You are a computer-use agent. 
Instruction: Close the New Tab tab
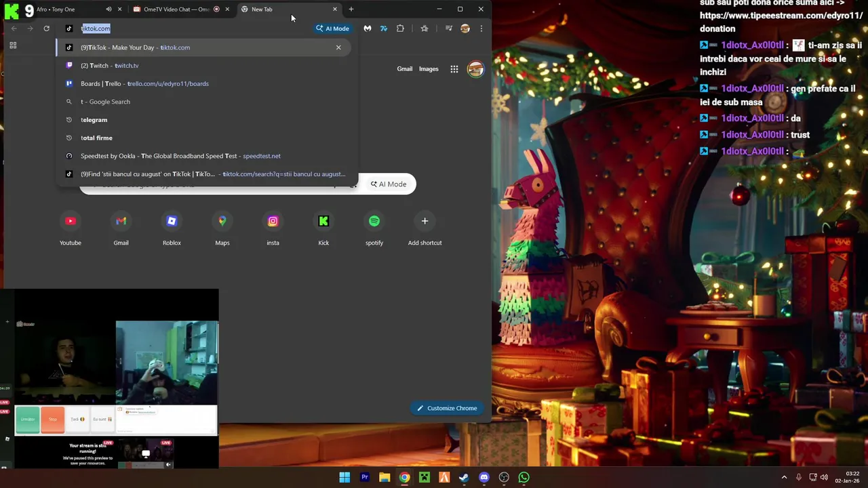[335, 9]
